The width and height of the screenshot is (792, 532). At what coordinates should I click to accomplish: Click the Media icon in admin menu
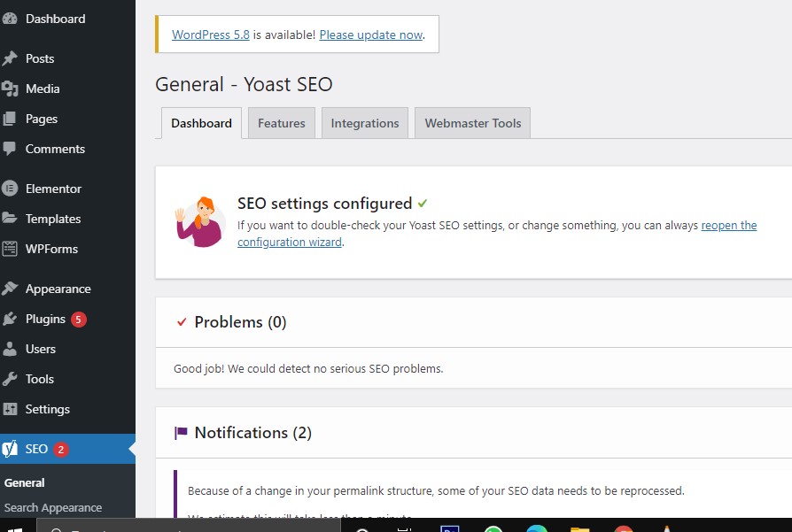(x=11, y=89)
